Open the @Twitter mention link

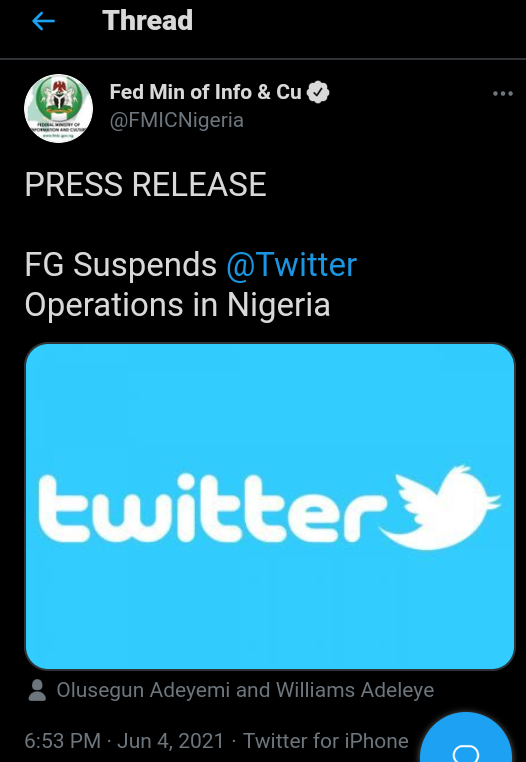tap(292, 265)
